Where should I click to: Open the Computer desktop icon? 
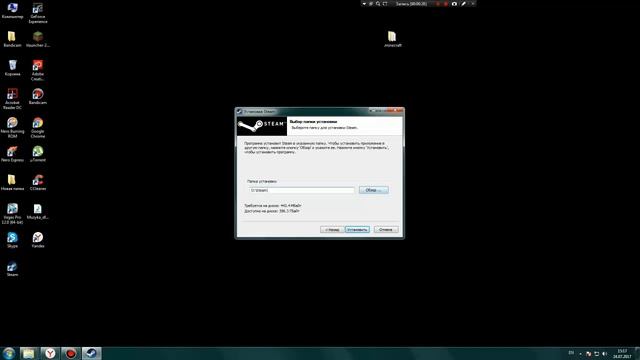(x=12, y=11)
